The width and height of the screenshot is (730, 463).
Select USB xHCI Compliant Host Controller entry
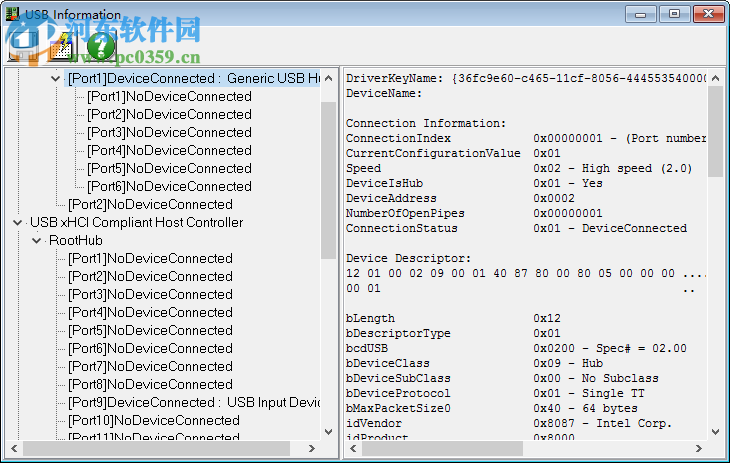tap(136, 223)
